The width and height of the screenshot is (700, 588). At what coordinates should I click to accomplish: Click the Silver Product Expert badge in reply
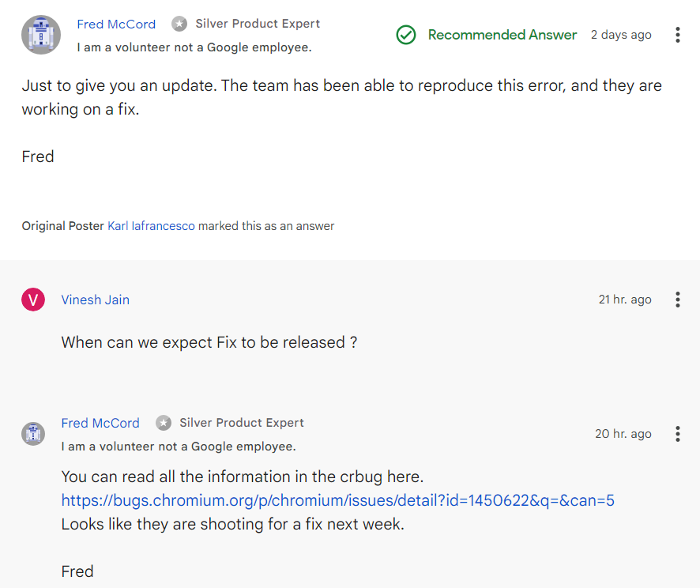pos(164,423)
